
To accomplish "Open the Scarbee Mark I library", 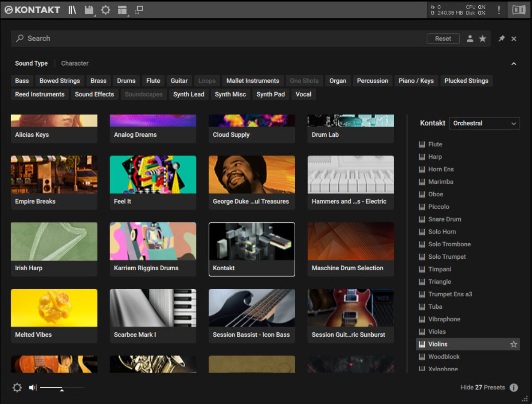I will pyautogui.click(x=153, y=316).
